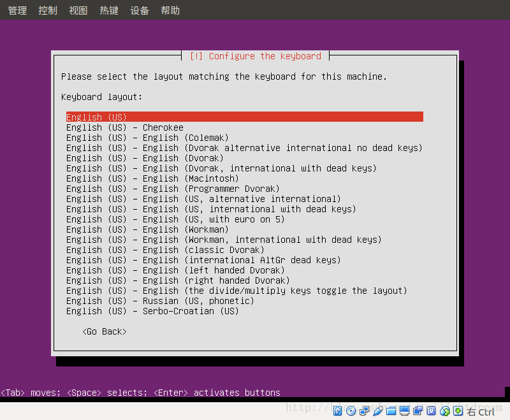Screen dimensions: 510x420
Task: Click the recording pencil status icon
Action: pyautogui.click(x=378, y=411)
